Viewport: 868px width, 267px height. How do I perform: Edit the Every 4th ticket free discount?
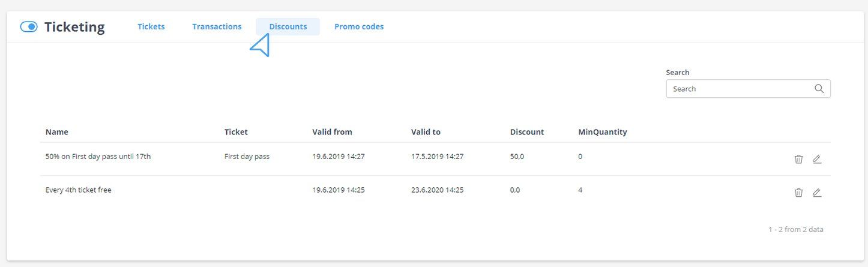tap(817, 193)
